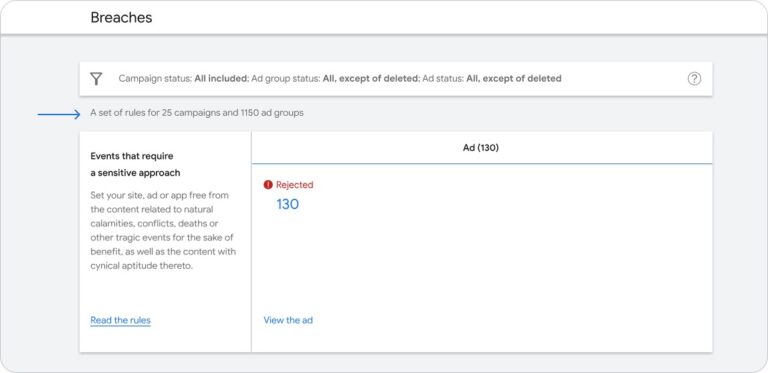This screenshot has height=373, width=768.
Task: Open the View the ad link
Action: pyautogui.click(x=288, y=320)
